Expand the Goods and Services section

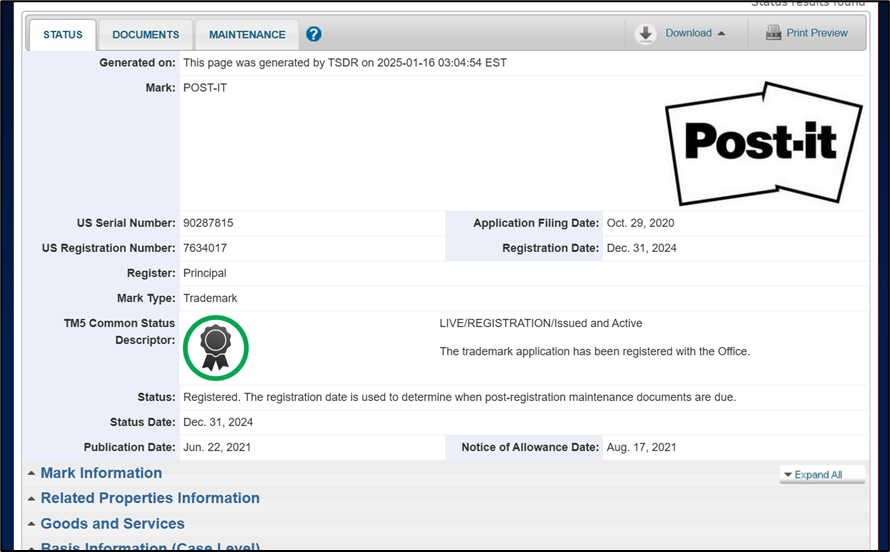[x=112, y=524]
